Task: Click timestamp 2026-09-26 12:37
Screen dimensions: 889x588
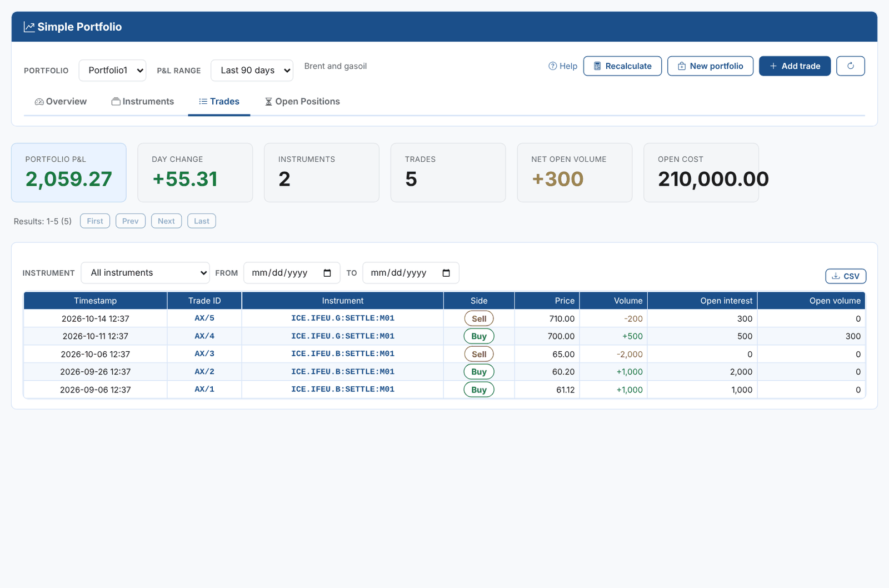Action: coord(96,372)
